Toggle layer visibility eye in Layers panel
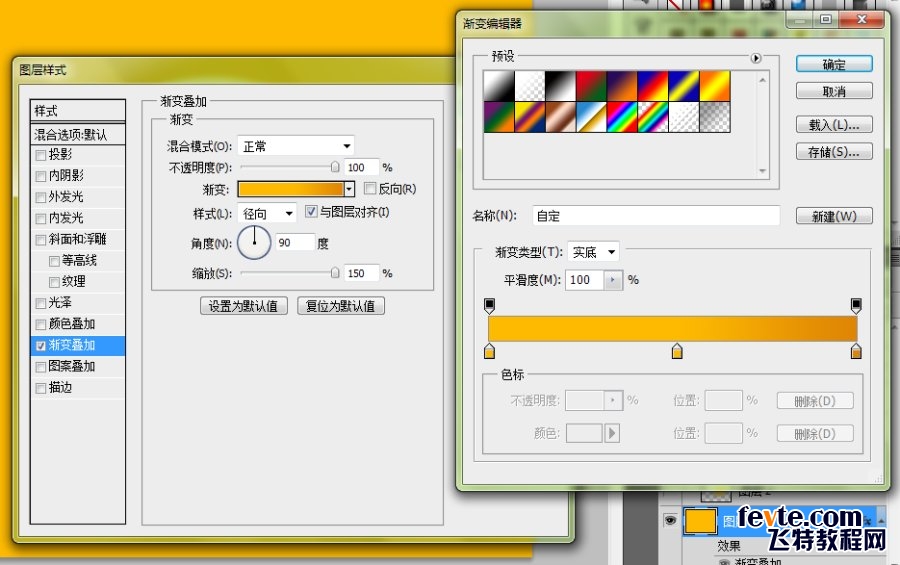This screenshot has height=565, width=900. [670, 520]
